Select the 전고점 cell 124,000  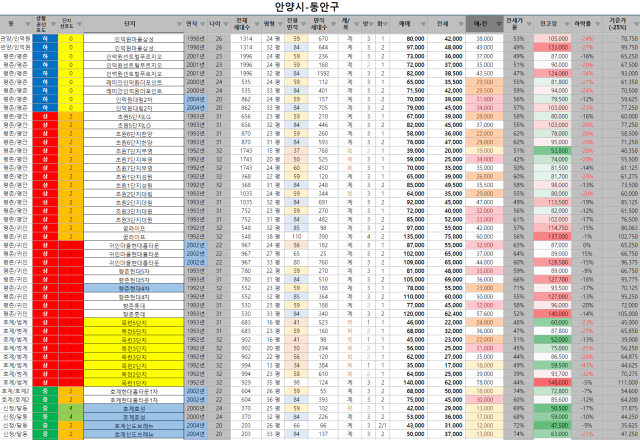pos(552,73)
